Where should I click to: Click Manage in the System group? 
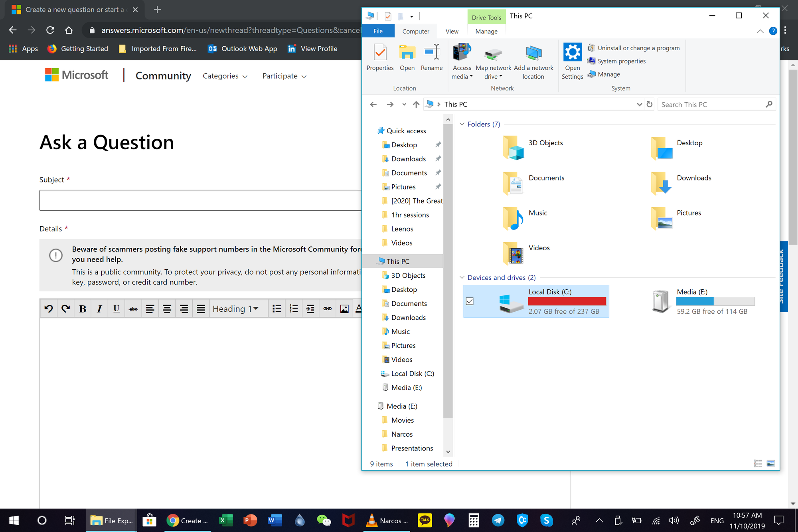(x=604, y=74)
